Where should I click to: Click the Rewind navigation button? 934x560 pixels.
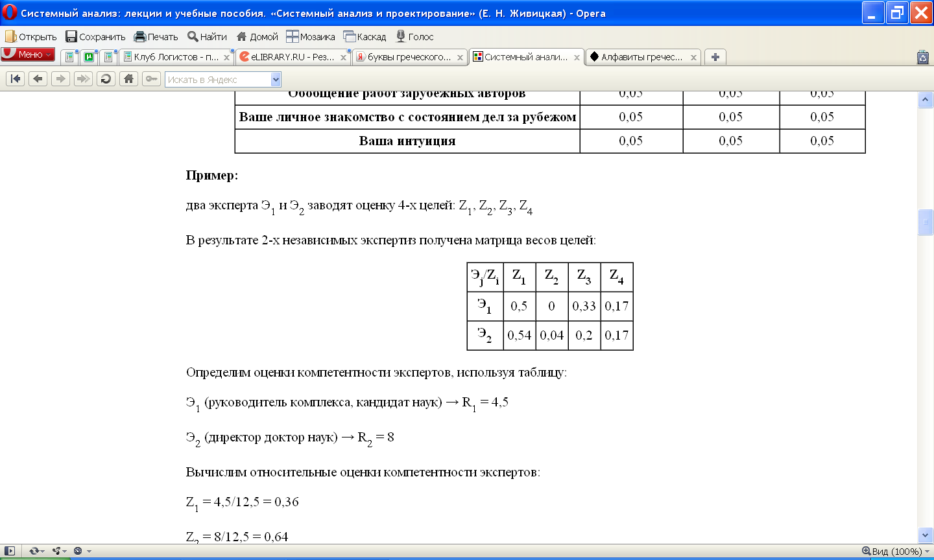(16, 79)
